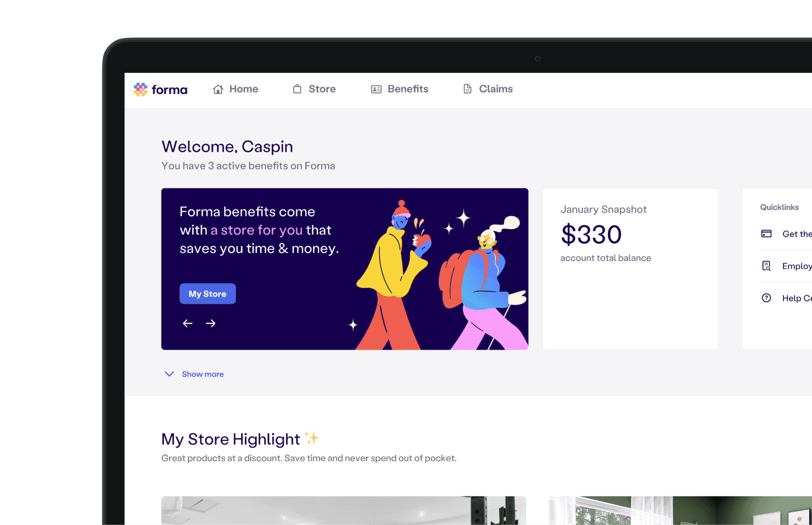Viewport: 812px width, 525px height.
Task: Click the account total balance label
Action: click(606, 258)
